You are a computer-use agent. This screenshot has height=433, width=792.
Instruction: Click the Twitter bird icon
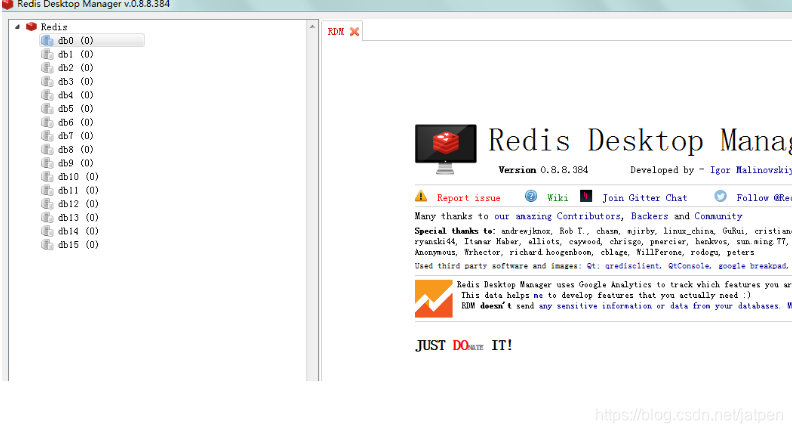click(x=721, y=196)
